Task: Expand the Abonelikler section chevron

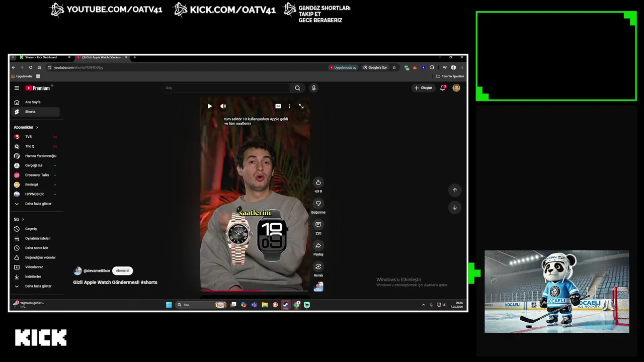Action: pos(37,127)
